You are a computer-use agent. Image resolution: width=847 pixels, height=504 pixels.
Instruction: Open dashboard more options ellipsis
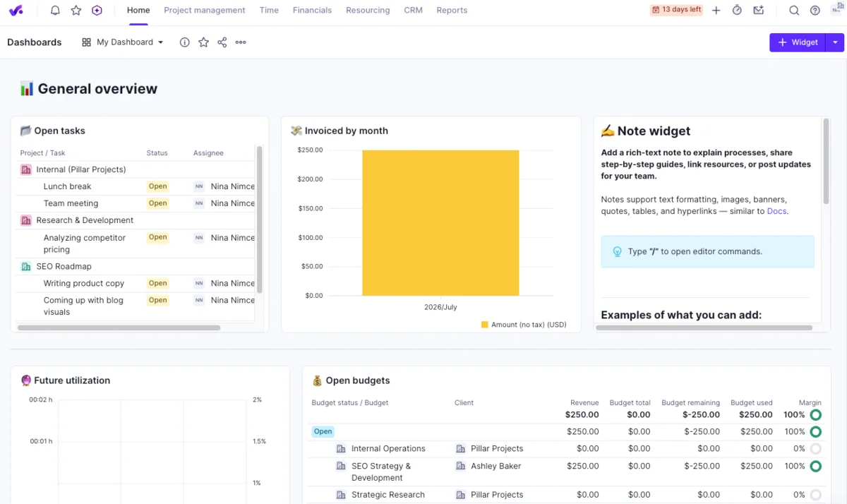pos(241,42)
